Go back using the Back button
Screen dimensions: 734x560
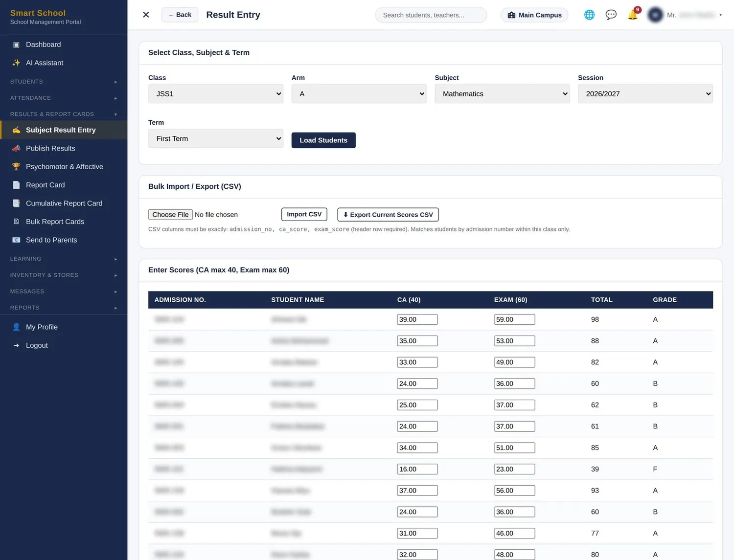(x=180, y=15)
